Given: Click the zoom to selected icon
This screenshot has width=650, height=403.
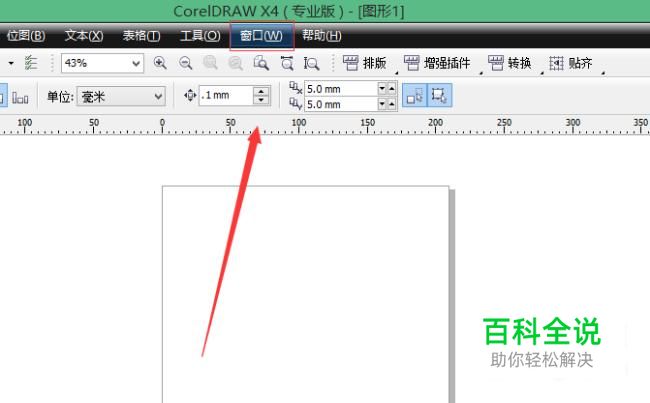Looking at the screenshot, I should click(211, 63).
